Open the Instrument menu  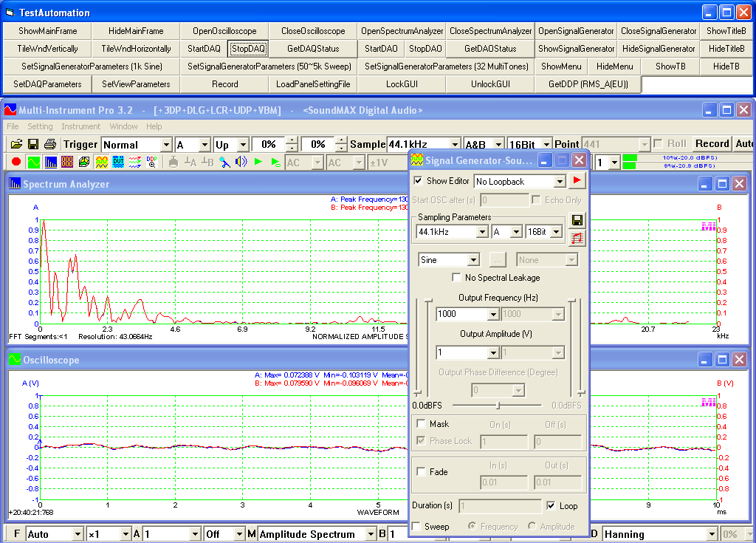click(80, 126)
